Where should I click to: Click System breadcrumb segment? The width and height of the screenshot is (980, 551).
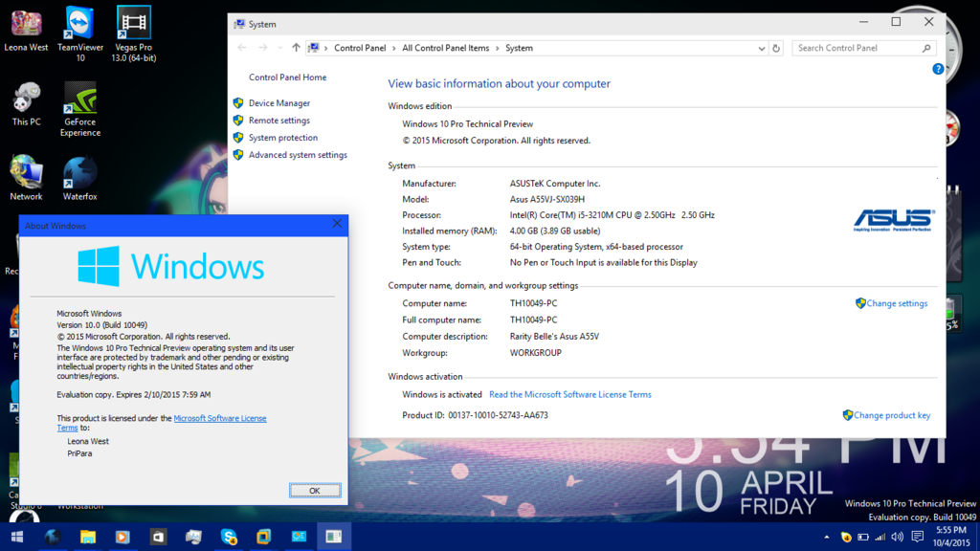(519, 48)
